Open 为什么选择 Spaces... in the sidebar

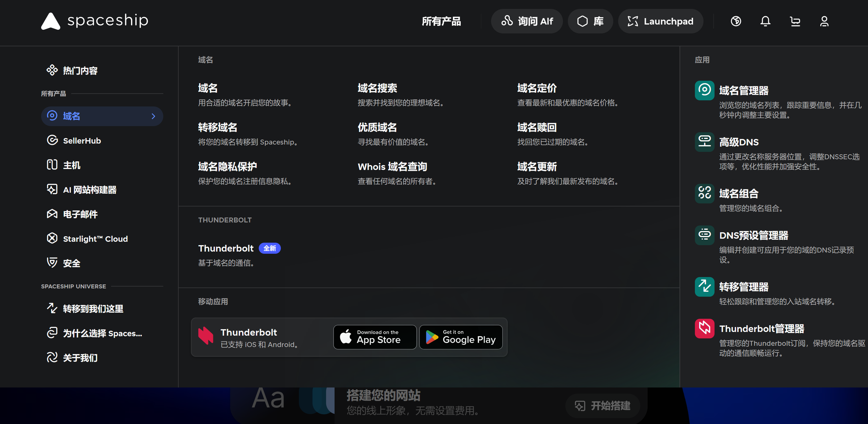click(x=102, y=333)
